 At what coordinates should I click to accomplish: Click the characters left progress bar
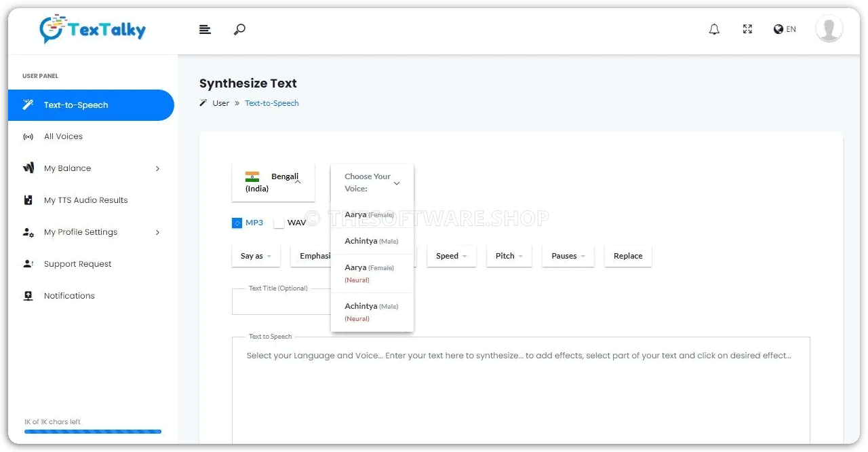point(93,432)
